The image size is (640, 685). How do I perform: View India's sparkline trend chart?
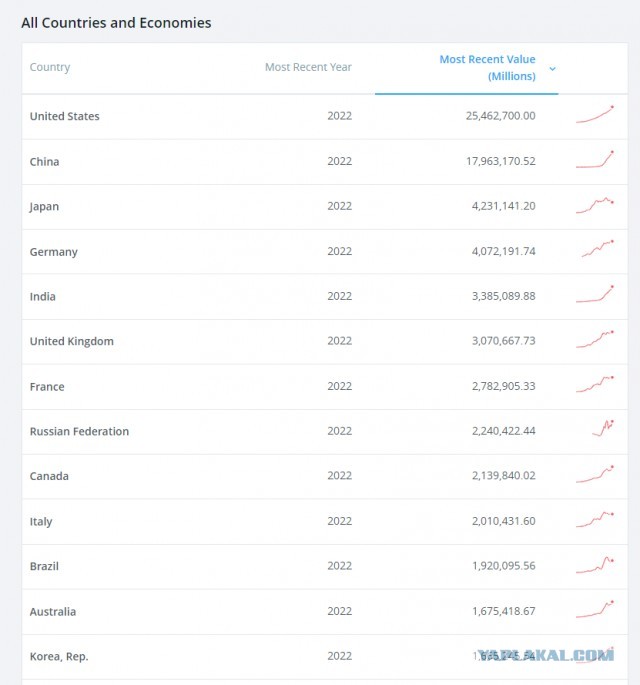(595, 294)
